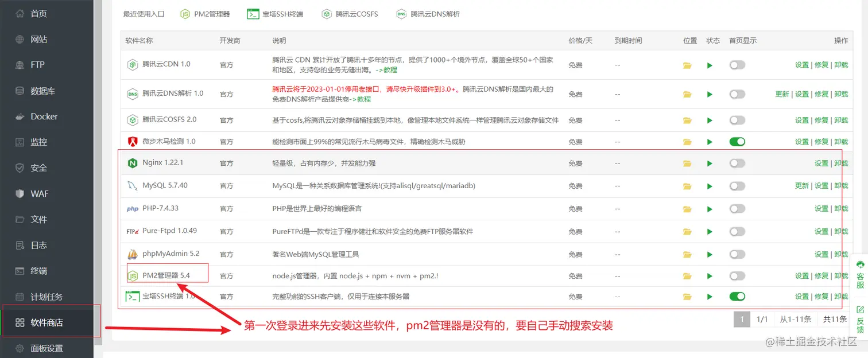Screen dimensions: 868x358
Task: Open settings for phpMyAdmin 5.2
Action: tap(821, 254)
